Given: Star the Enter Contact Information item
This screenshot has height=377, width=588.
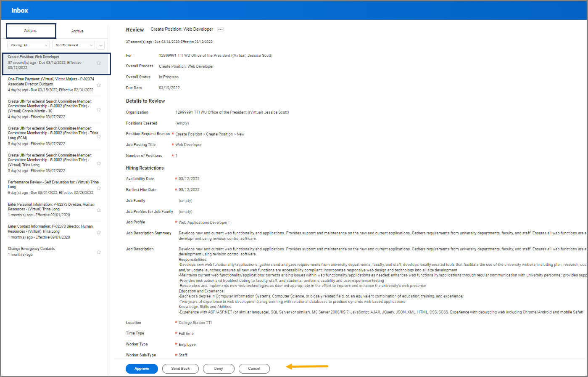Looking at the screenshot, I should tap(99, 232).
